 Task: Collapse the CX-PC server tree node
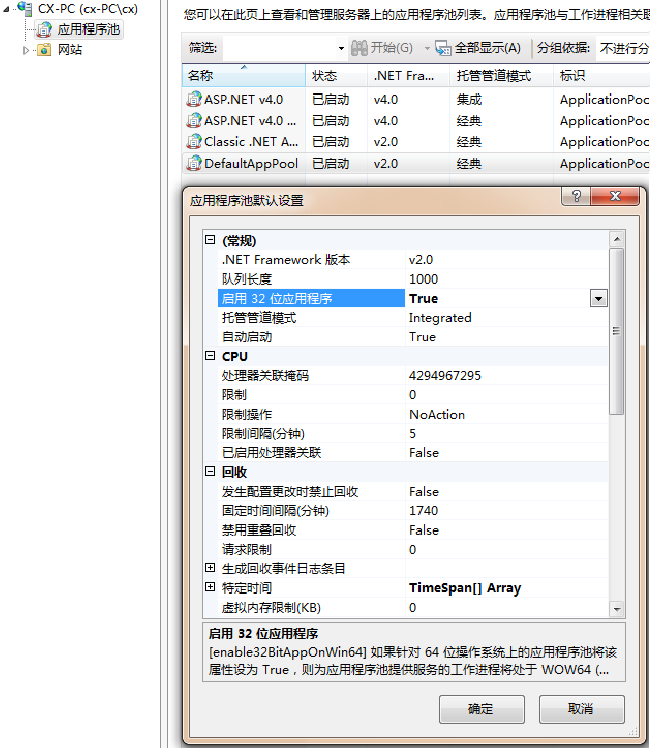pyautogui.click(x=7, y=9)
